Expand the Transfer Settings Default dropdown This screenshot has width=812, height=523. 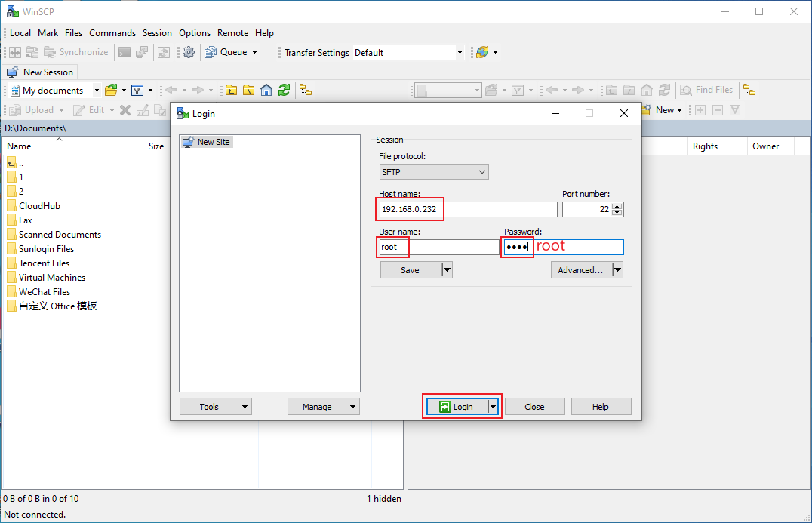pos(460,53)
